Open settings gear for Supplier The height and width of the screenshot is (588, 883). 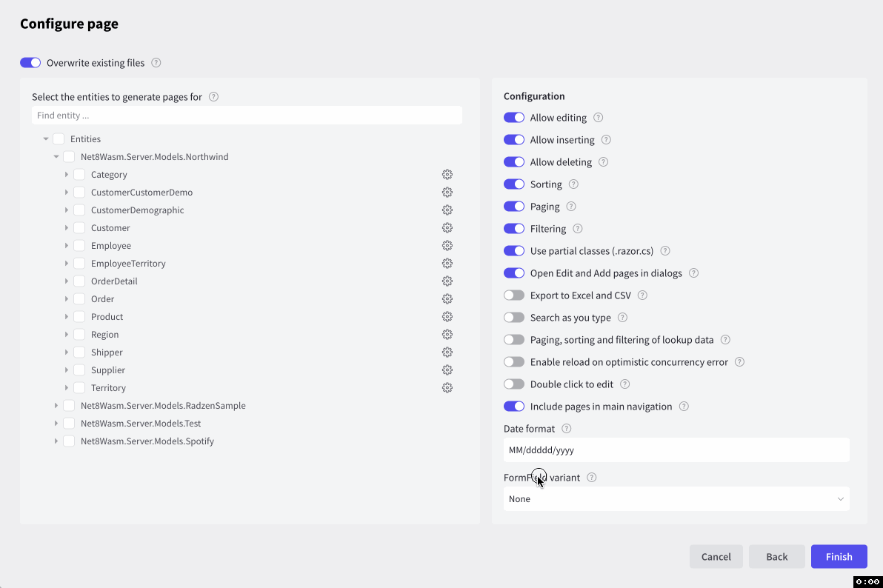(447, 370)
